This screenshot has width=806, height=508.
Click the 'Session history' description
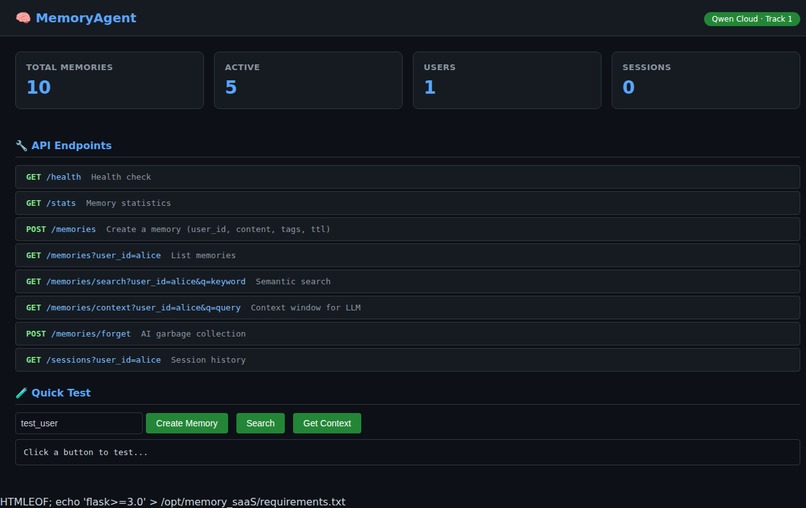click(208, 360)
